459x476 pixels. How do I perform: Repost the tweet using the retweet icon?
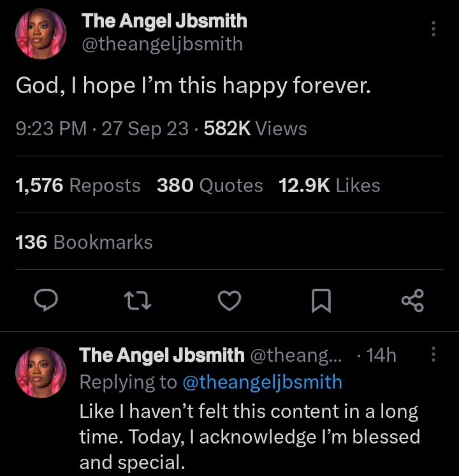coord(138,301)
